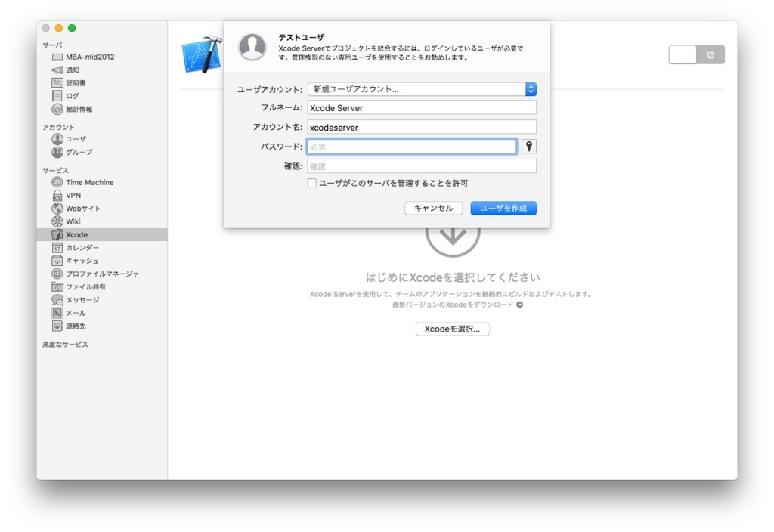Select the プロファイルマネージャ row label
This screenshot has height=532, width=774.
tap(102, 274)
